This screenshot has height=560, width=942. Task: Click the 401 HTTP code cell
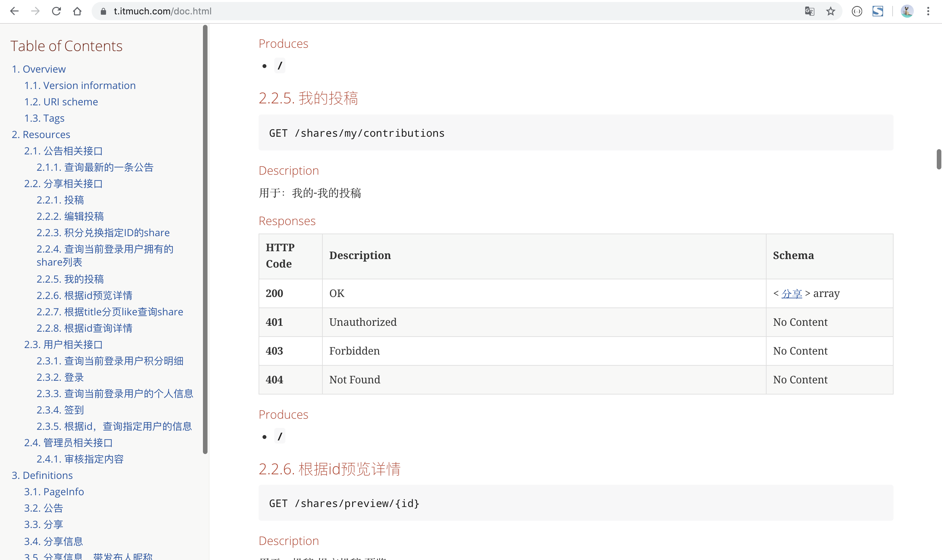pos(290,322)
